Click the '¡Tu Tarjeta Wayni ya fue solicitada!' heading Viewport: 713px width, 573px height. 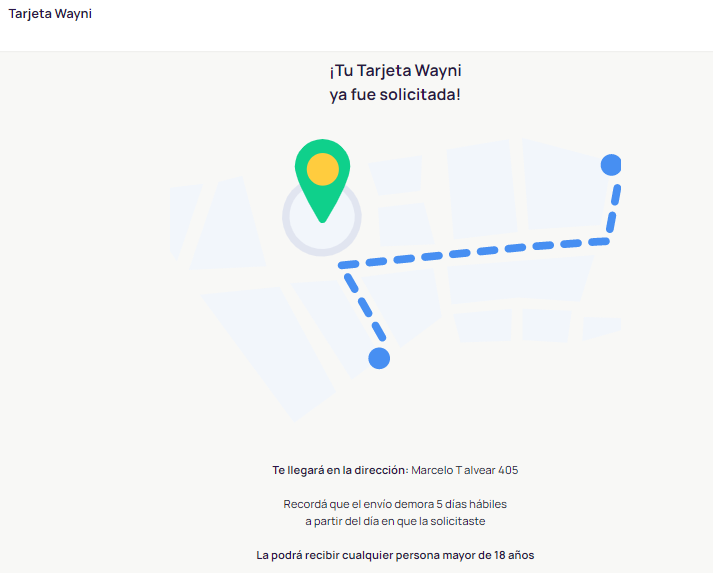point(395,82)
